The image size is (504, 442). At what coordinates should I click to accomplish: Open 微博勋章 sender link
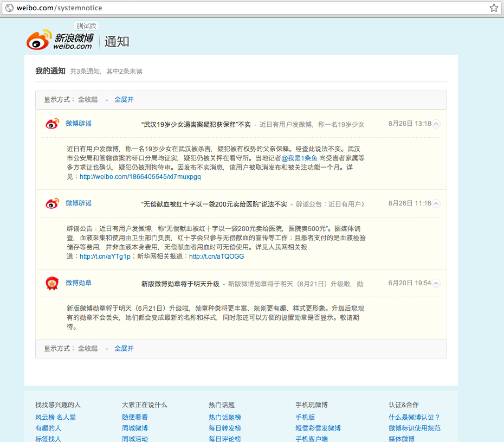click(79, 283)
